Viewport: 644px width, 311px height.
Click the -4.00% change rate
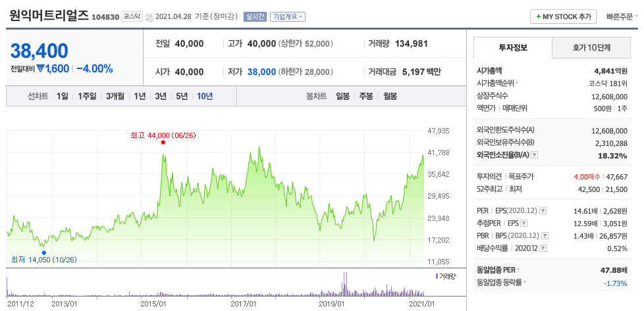(x=94, y=68)
